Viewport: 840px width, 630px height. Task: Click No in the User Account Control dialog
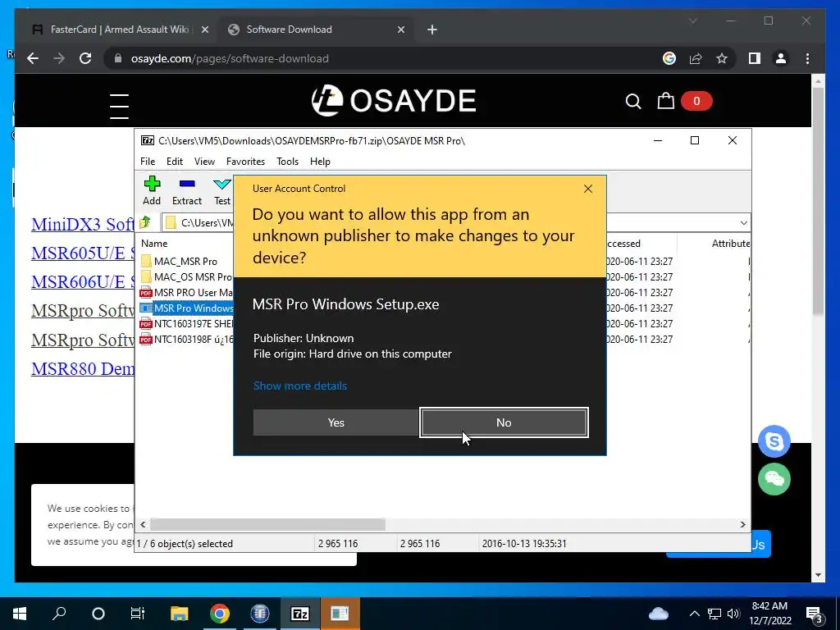tap(504, 422)
